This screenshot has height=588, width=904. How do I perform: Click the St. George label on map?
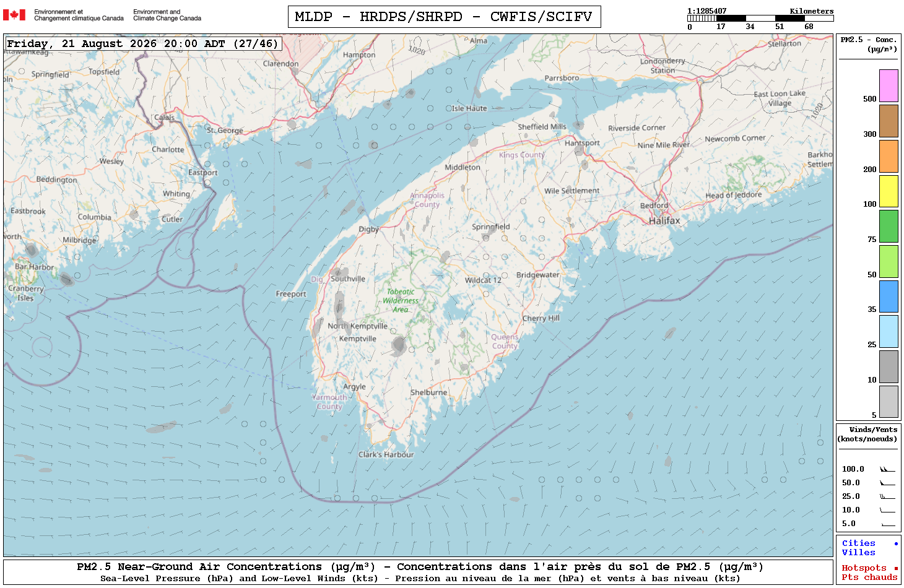225,131
